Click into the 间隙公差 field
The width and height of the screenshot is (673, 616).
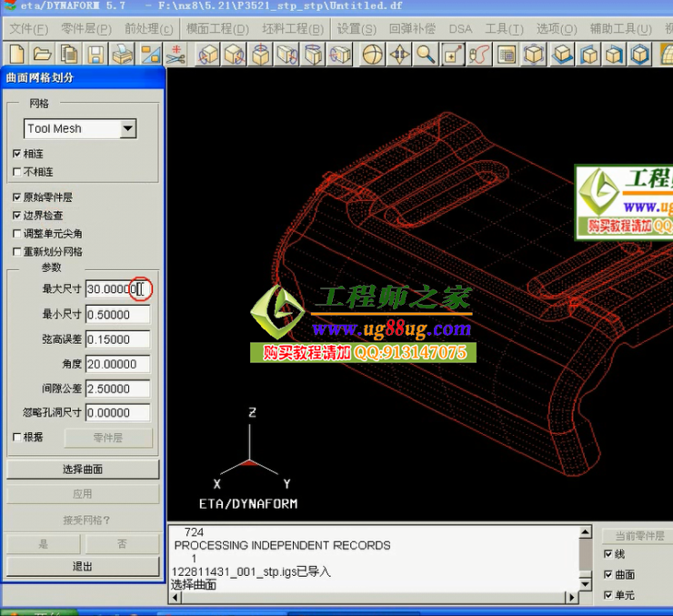point(117,389)
